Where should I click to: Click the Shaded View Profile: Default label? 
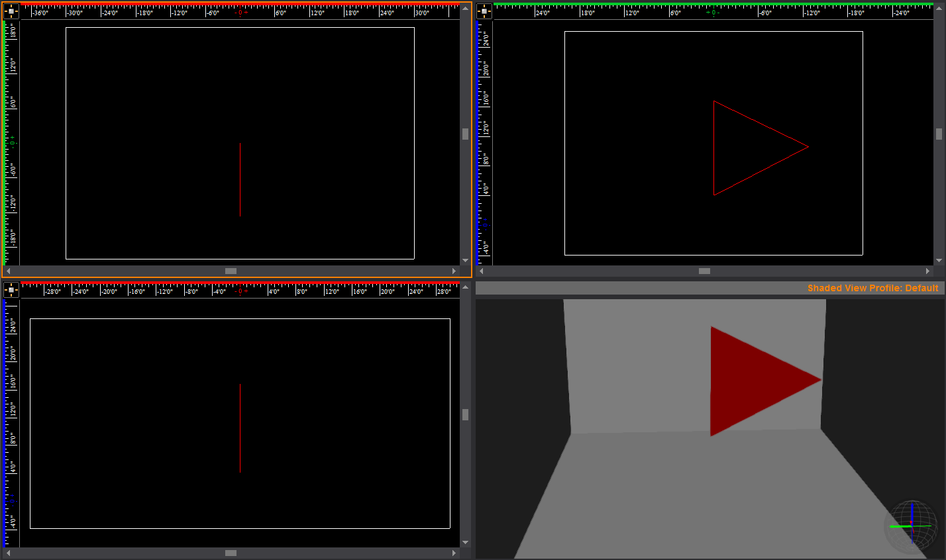point(872,288)
